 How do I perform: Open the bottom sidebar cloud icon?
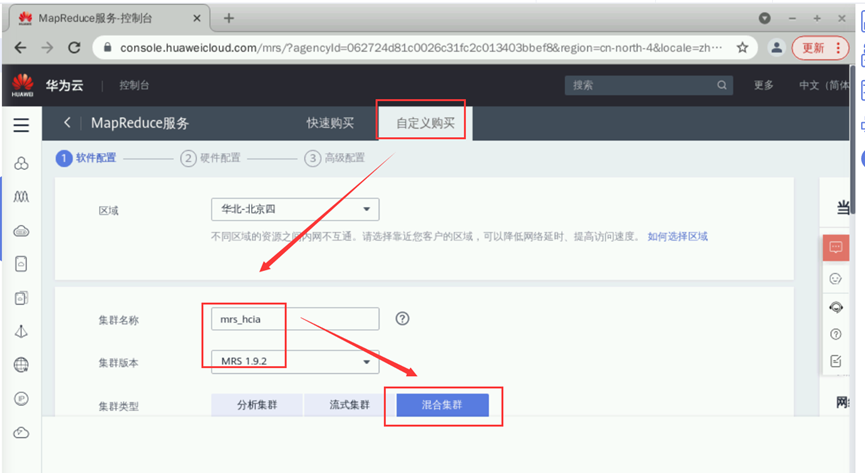(x=21, y=432)
